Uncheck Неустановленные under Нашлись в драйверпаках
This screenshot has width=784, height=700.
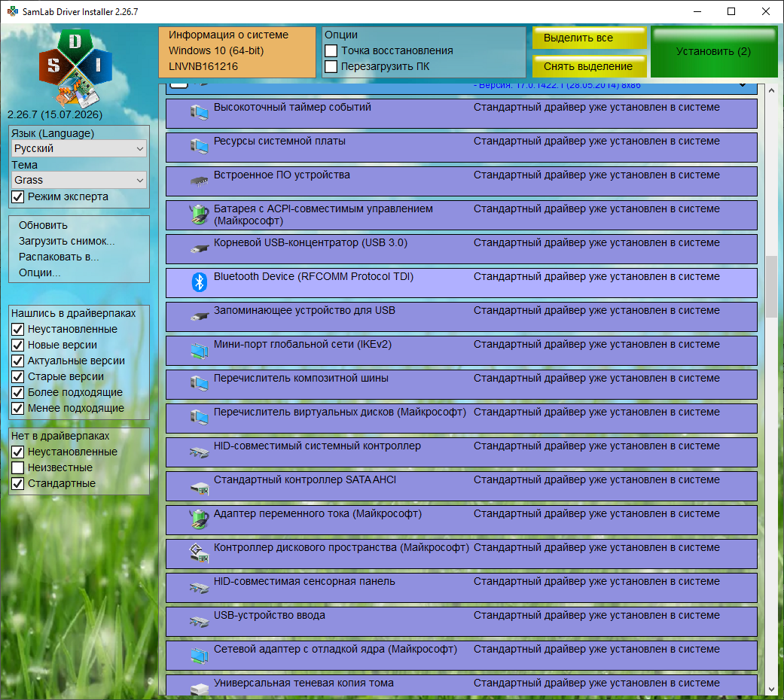18,329
